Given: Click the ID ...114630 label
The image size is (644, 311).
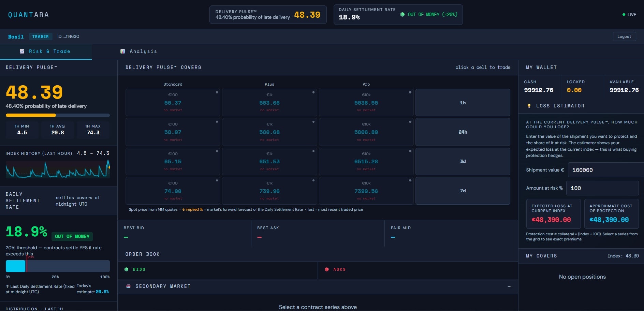Looking at the screenshot, I should [x=68, y=36].
